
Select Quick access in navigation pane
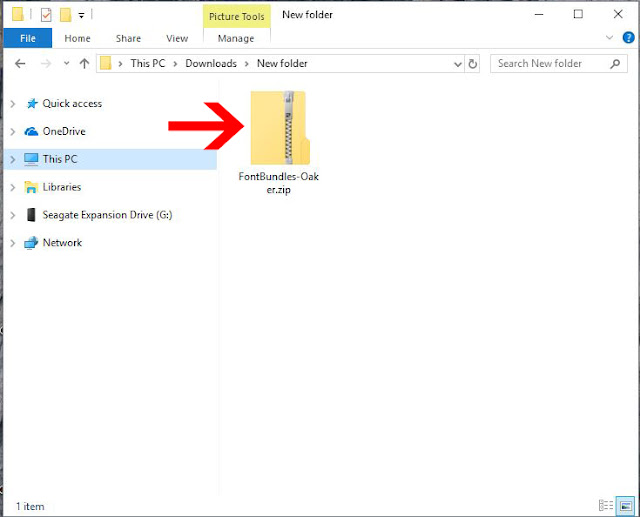click(72, 104)
